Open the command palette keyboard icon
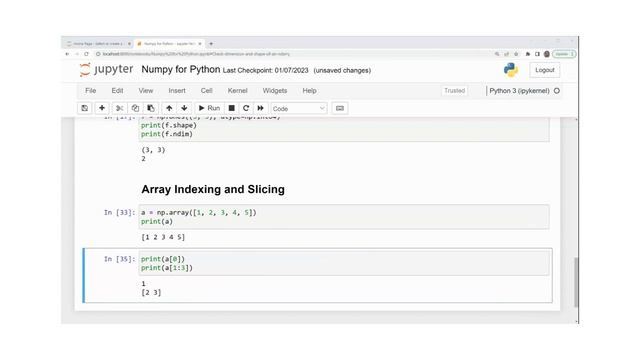Viewport: 640px width, 360px height. pyautogui.click(x=340, y=108)
